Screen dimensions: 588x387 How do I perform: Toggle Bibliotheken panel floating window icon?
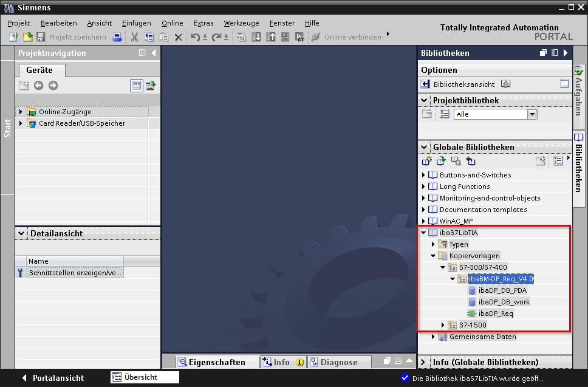[543, 53]
